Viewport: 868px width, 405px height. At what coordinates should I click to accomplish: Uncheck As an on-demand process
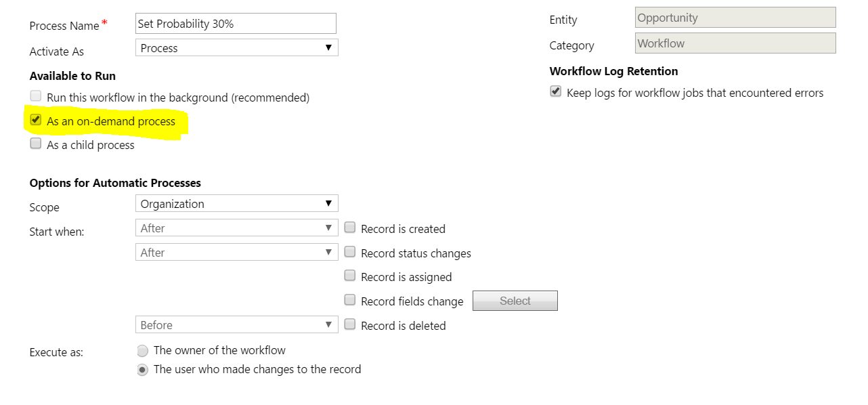tap(36, 120)
